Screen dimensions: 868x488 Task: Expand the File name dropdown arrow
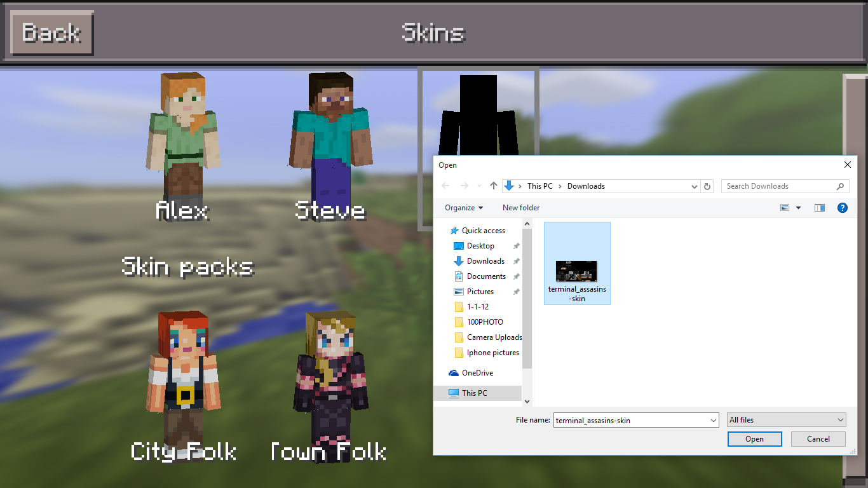click(x=714, y=420)
